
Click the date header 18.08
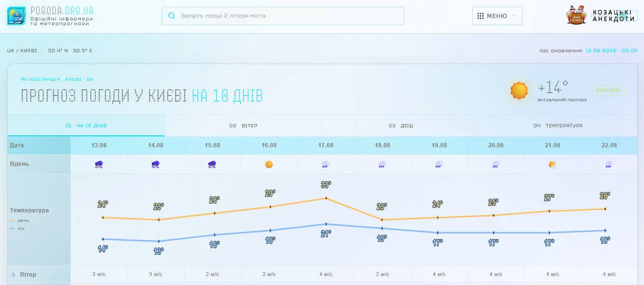click(382, 145)
